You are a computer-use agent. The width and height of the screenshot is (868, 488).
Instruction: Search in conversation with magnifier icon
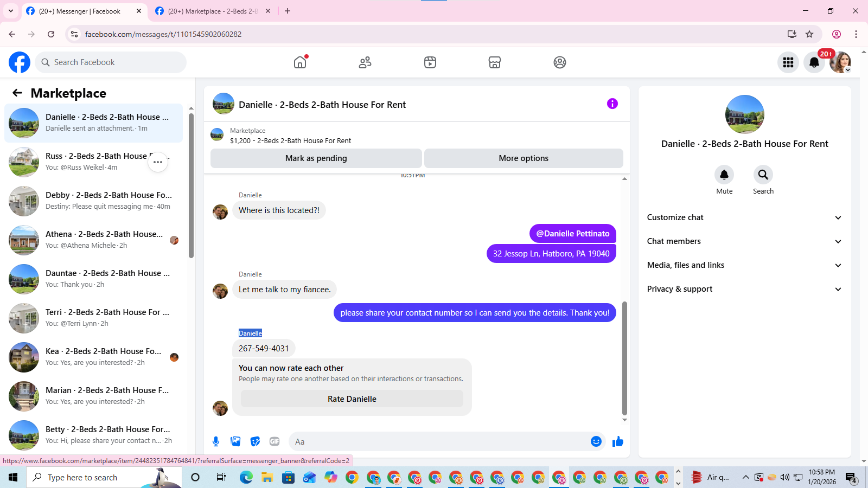click(x=763, y=175)
